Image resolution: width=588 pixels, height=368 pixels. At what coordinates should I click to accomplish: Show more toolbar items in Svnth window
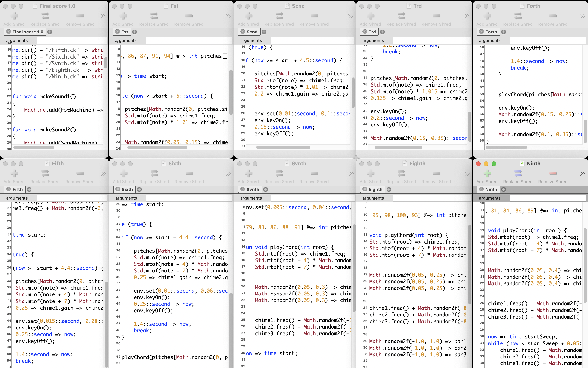351,174
